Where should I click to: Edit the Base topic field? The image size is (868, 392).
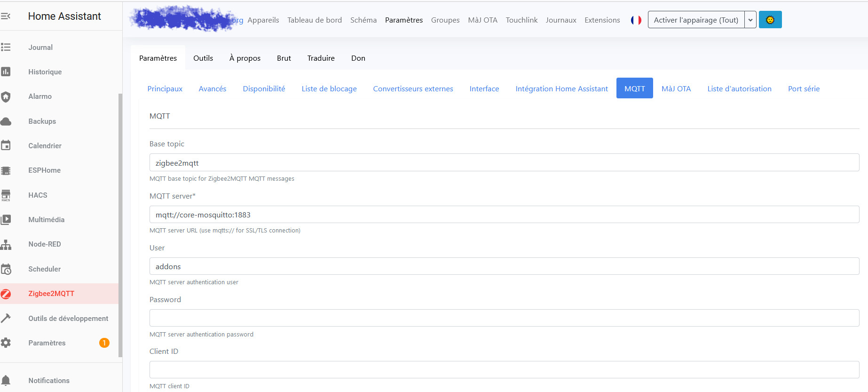tap(504, 162)
